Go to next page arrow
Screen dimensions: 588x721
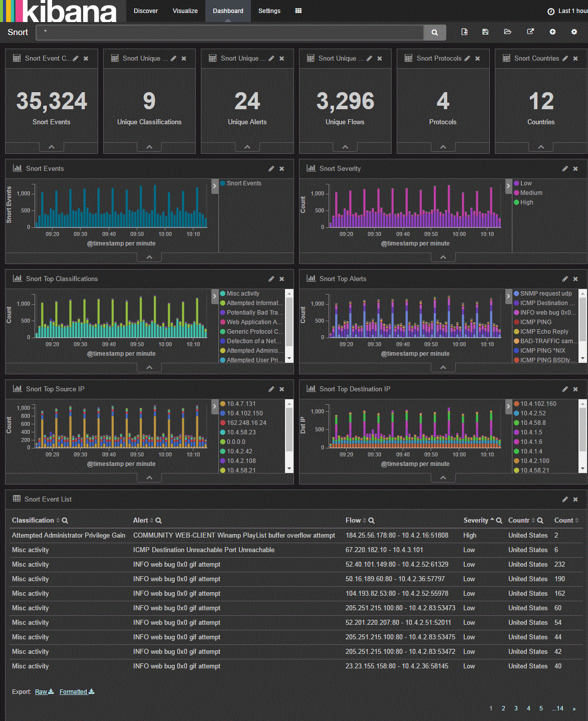coord(574,708)
